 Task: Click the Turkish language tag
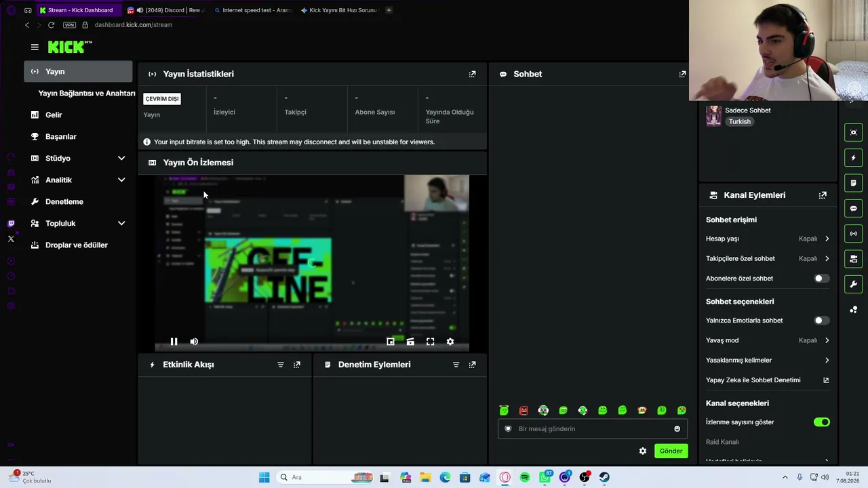point(739,122)
